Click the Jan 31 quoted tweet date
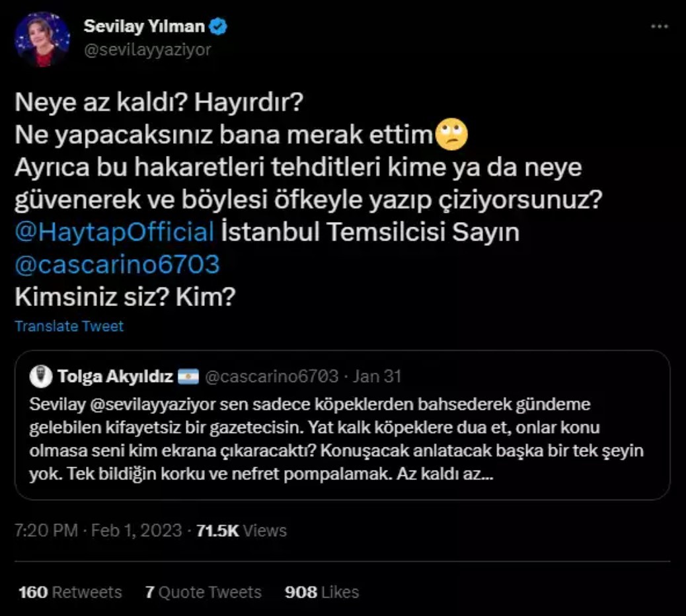Screen dimensions: 686x616 pyautogui.click(x=377, y=377)
